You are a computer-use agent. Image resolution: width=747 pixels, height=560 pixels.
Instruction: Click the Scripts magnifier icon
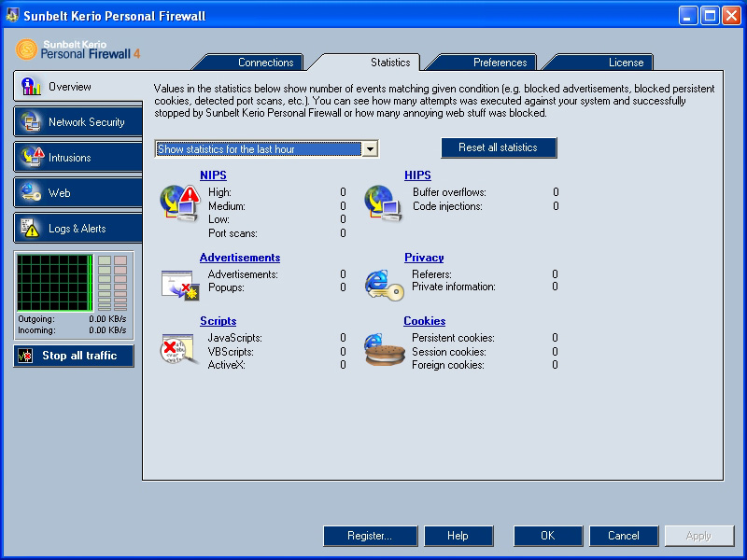(x=179, y=349)
